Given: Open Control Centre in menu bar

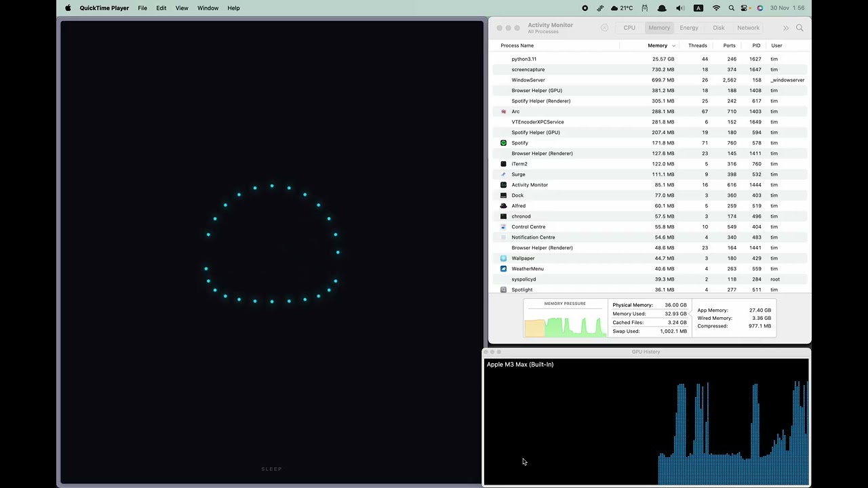Looking at the screenshot, I should (745, 8).
